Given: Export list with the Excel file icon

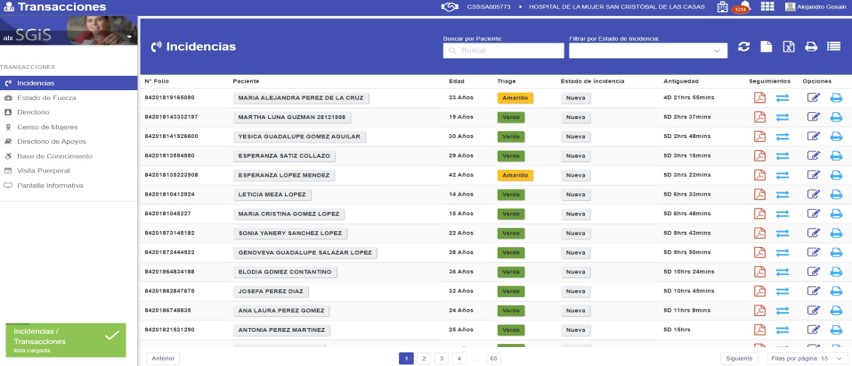Looking at the screenshot, I should pos(788,47).
